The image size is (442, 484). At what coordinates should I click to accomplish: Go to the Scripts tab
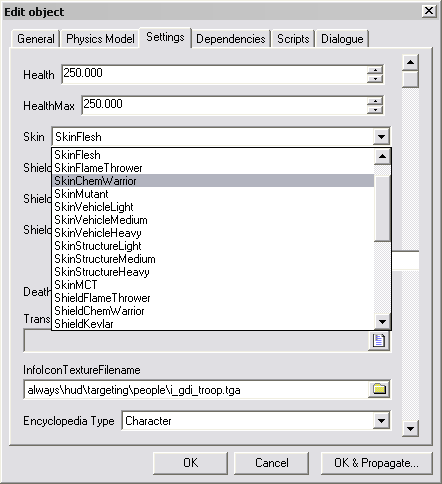coord(293,39)
